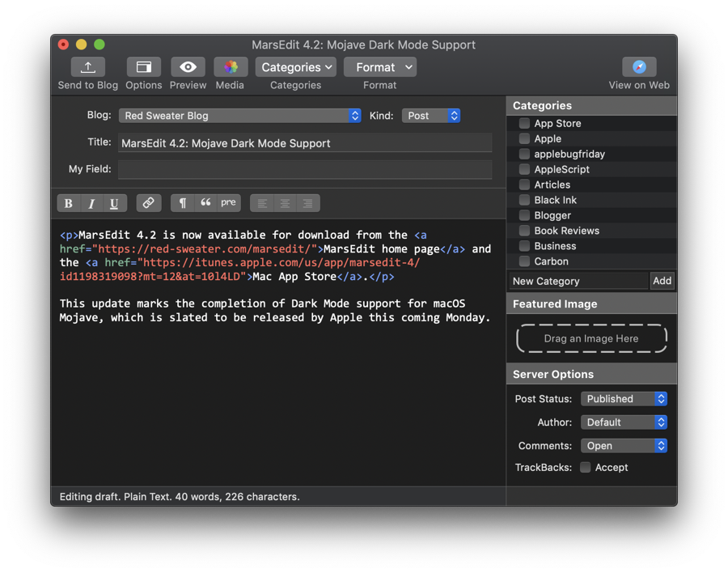Click the "Mac App Store" text in editor
This screenshot has height=573, width=728.
(294, 277)
